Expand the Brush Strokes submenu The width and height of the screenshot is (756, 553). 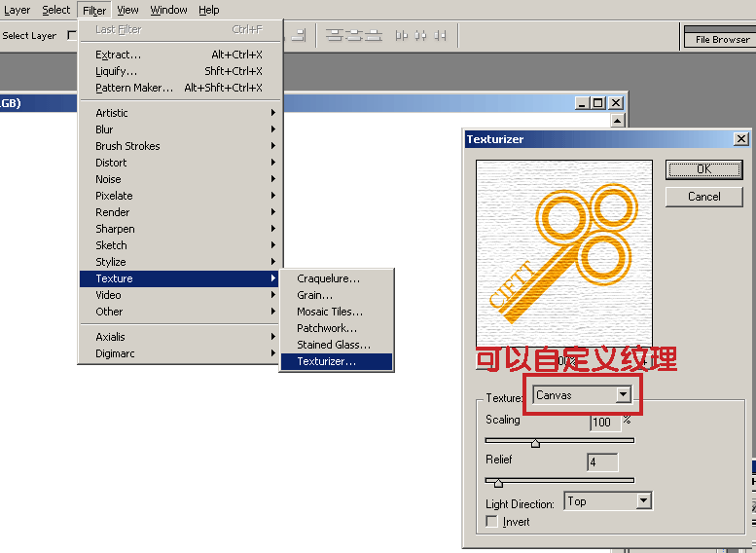point(181,146)
